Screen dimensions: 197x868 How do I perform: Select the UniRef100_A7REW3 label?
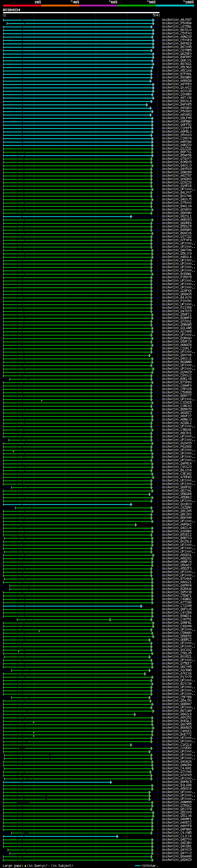(177, 477)
